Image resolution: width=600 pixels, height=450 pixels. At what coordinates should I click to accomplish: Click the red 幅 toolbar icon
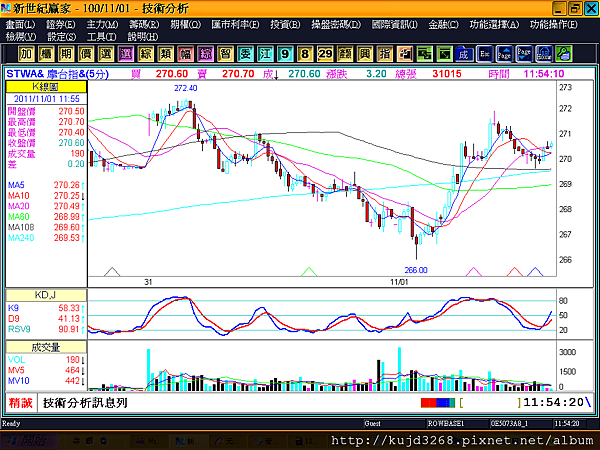[x=186, y=54]
